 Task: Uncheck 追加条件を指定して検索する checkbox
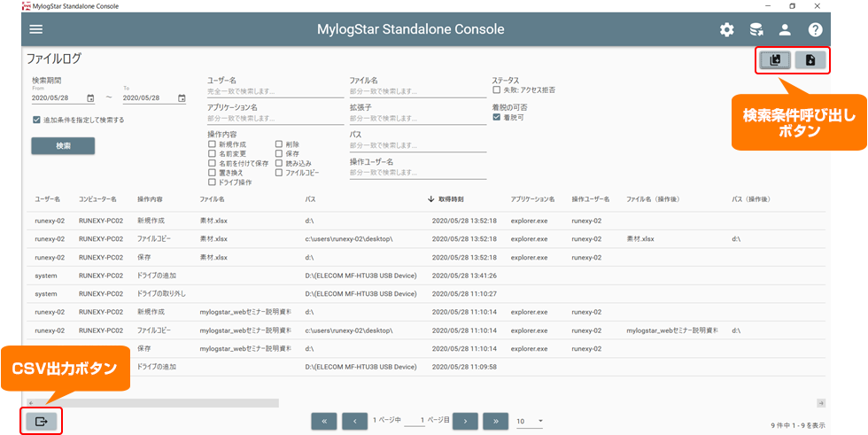35,120
